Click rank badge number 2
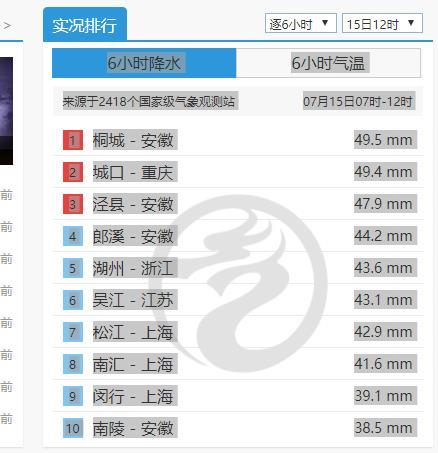Viewport: 438px width, 453px height. tap(73, 172)
